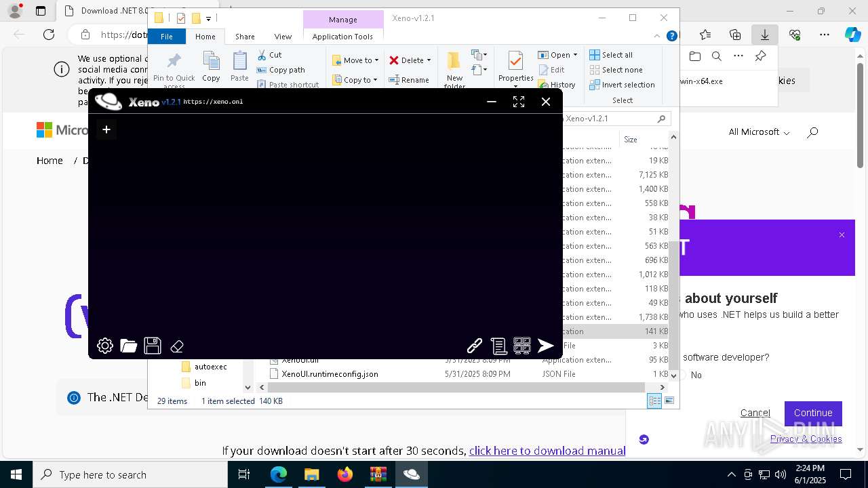The width and height of the screenshot is (868, 488).
Task: Add a new script tab in Xeno
Action: [106, 129]
